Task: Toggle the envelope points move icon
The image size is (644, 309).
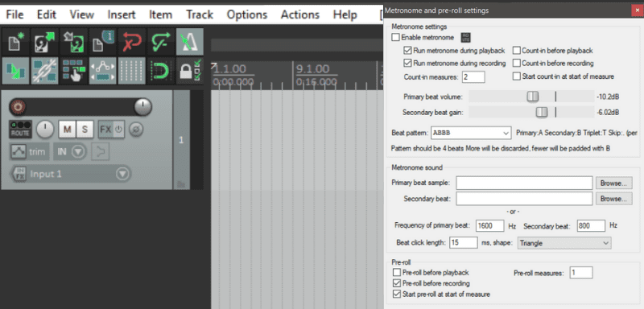Action: 102,71
